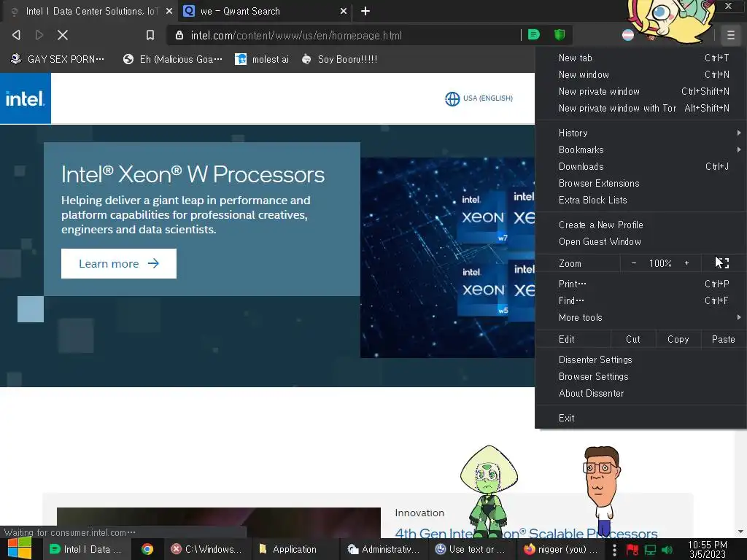
Task: Open the Eh (Malicious Goa... bookmark
Action: [x=173, y=59]
